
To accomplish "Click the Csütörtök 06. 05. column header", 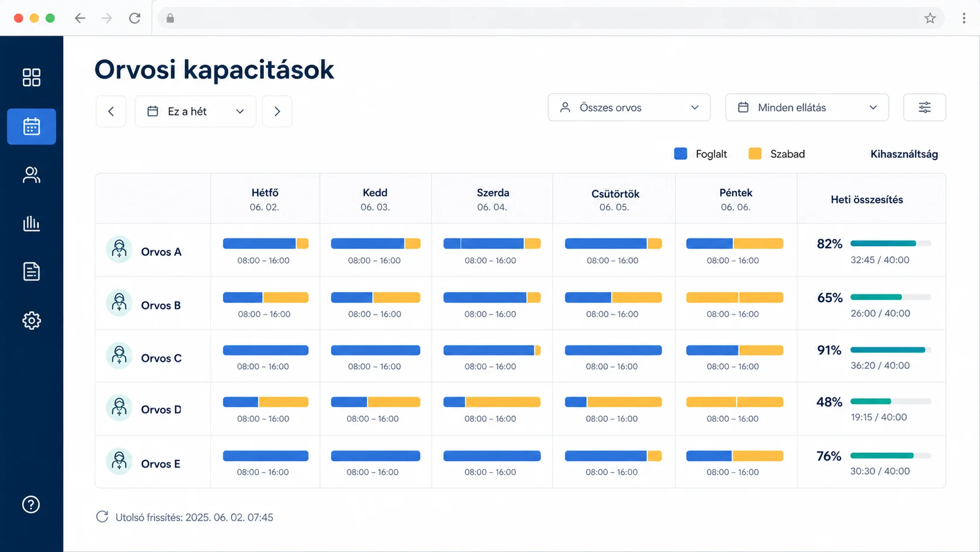I will [614, 199].
